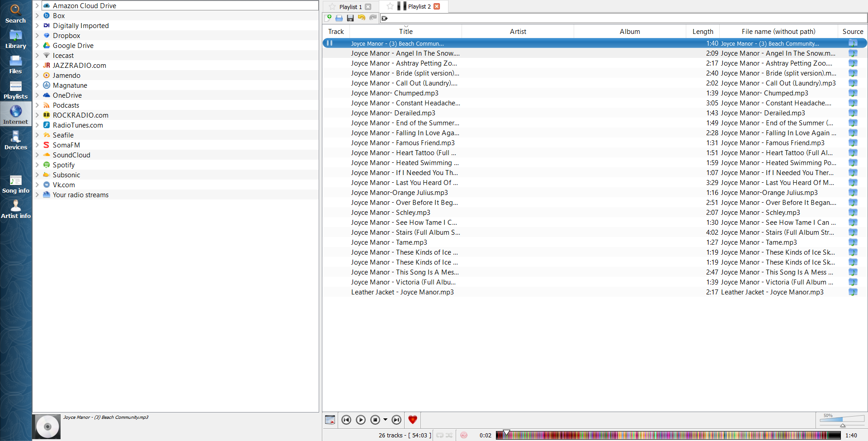
Task: Save the playlist with the floppy icon
Action: [350, 18]
